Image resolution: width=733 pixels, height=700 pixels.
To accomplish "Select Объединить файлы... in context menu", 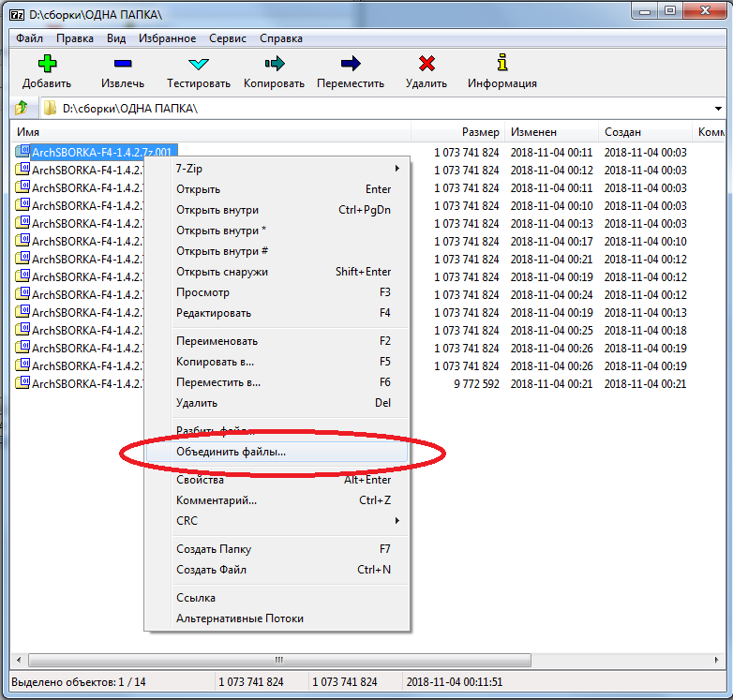I will click(x=231, y=452).
